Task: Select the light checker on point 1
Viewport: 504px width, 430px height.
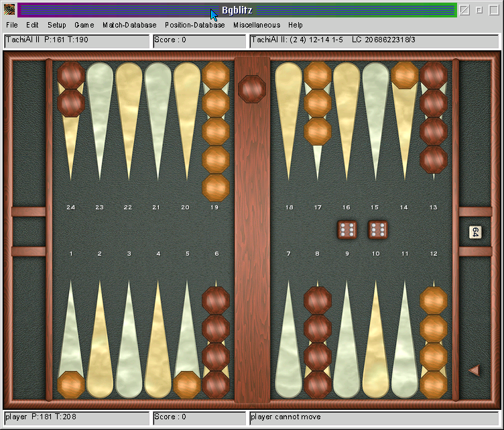Action: (71, 384)
